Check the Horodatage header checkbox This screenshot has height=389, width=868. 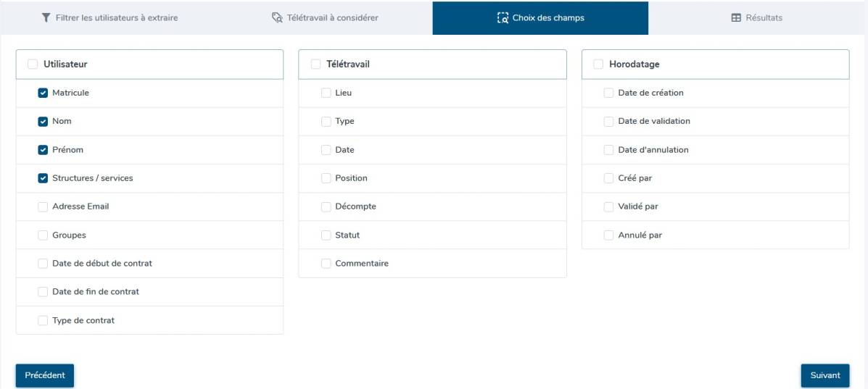click(598, 64)
